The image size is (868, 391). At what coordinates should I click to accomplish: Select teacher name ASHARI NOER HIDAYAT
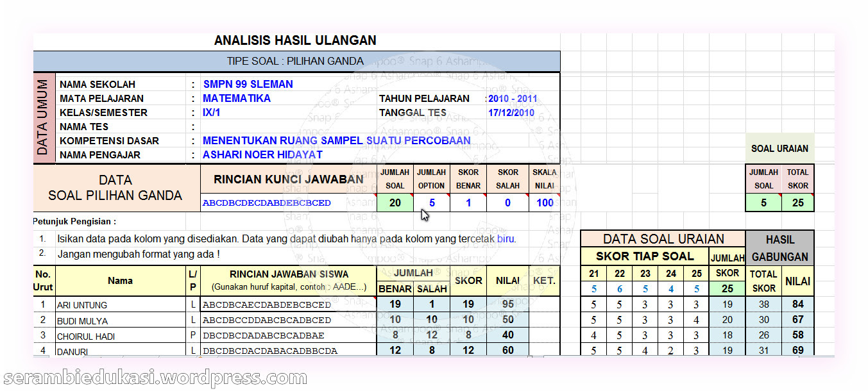click(x=262, y=154)
